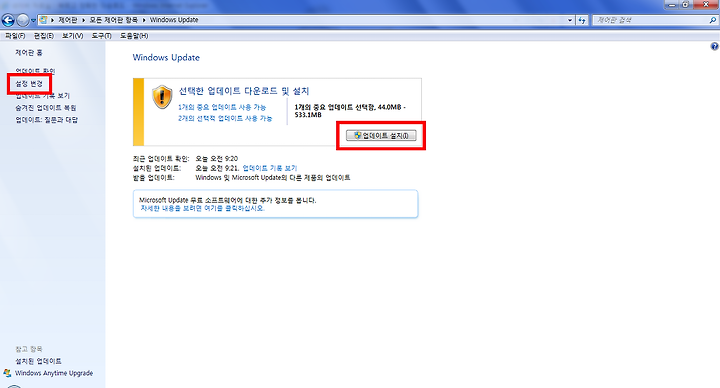This screenshot has width=720, height=388.
Task: Open 1개의 중요 업데이트 사용 가능 link
Action: coord(222,107)
